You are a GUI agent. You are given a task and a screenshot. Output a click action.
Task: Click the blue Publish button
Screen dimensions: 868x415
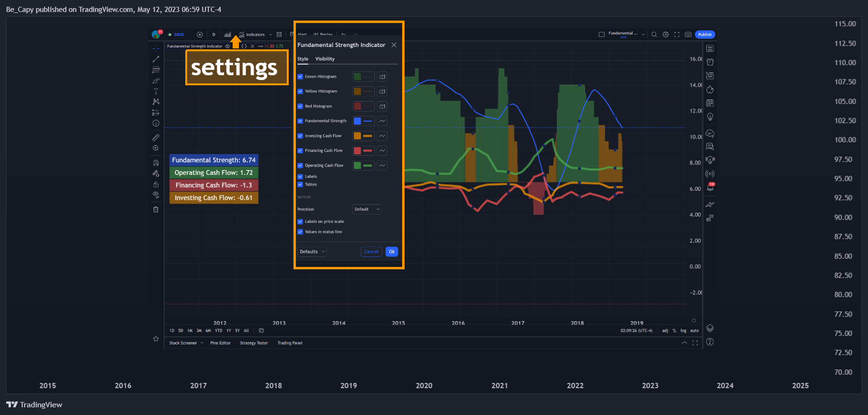click(705, 35)
